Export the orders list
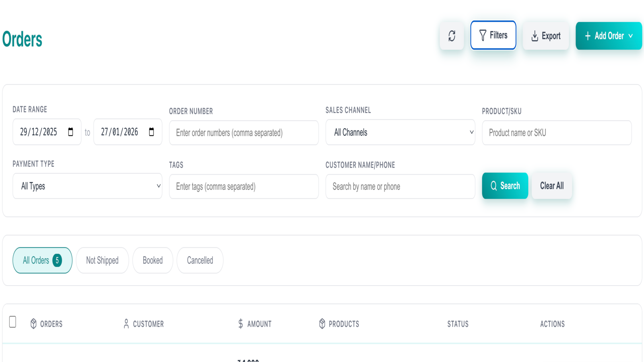644x362 pixels. coord(546,36)
